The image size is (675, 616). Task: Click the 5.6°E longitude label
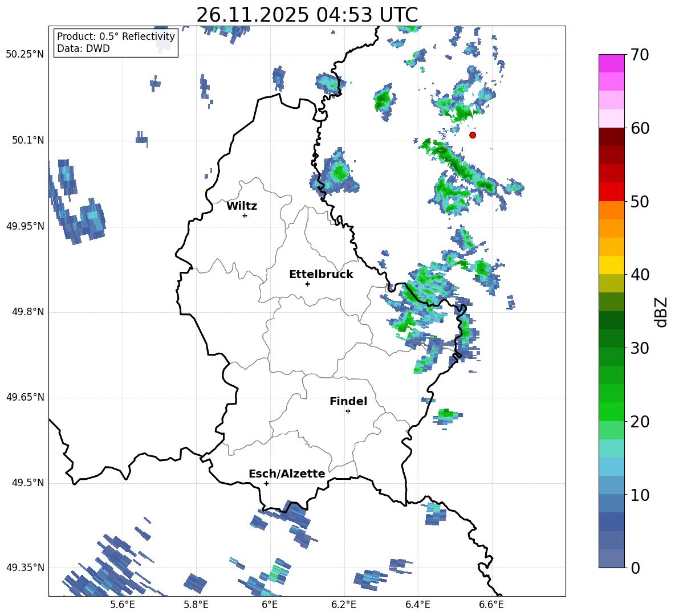pos(123,605)
